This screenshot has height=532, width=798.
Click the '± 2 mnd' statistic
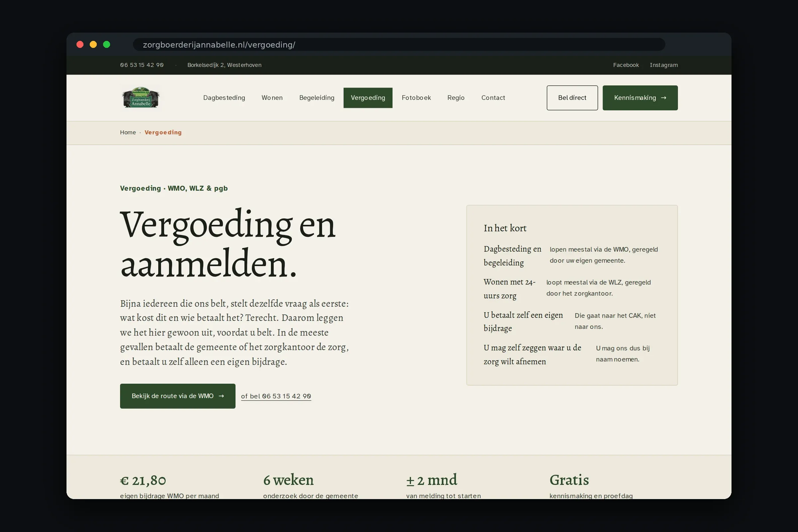(432, 480)
